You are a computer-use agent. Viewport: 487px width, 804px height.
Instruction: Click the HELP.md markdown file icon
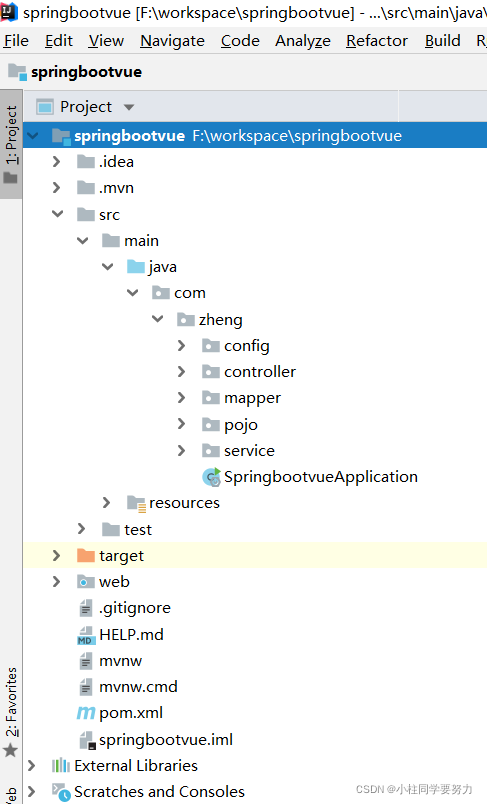[86, 635]
